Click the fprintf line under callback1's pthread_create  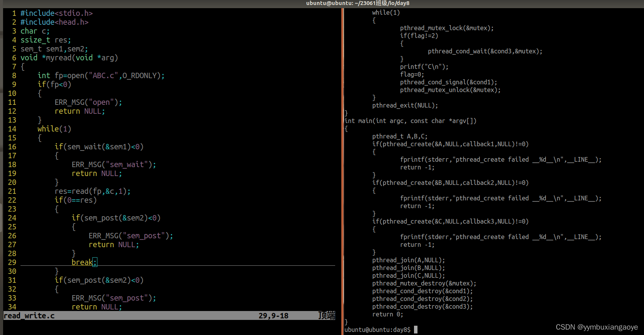[501, 159]
